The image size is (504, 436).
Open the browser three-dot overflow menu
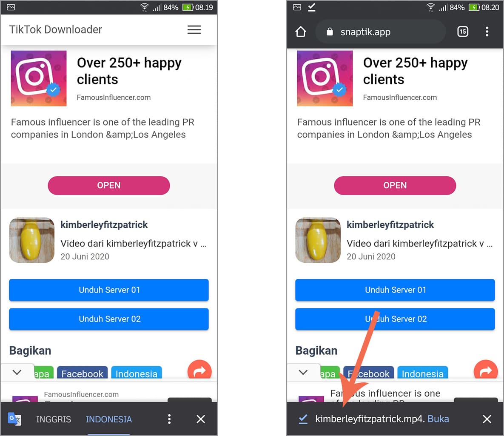coord(487,32)
